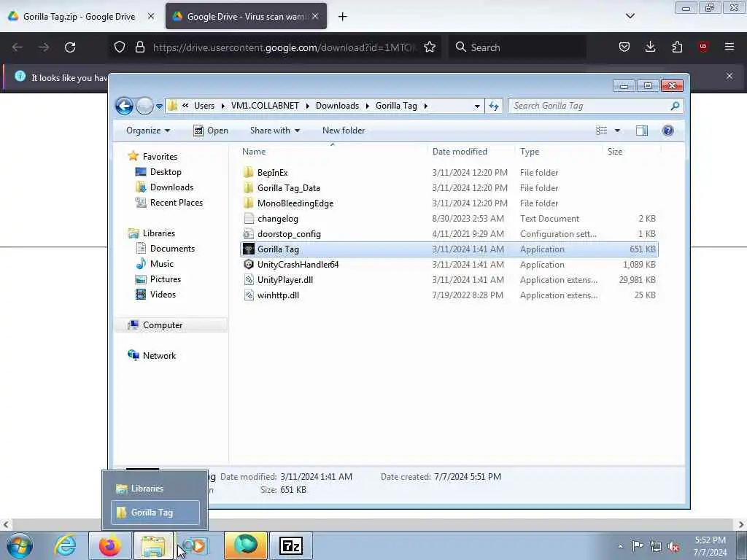Select the Gorilla Tag application file
Screen dimensions: 747x560
pos(449,249)
